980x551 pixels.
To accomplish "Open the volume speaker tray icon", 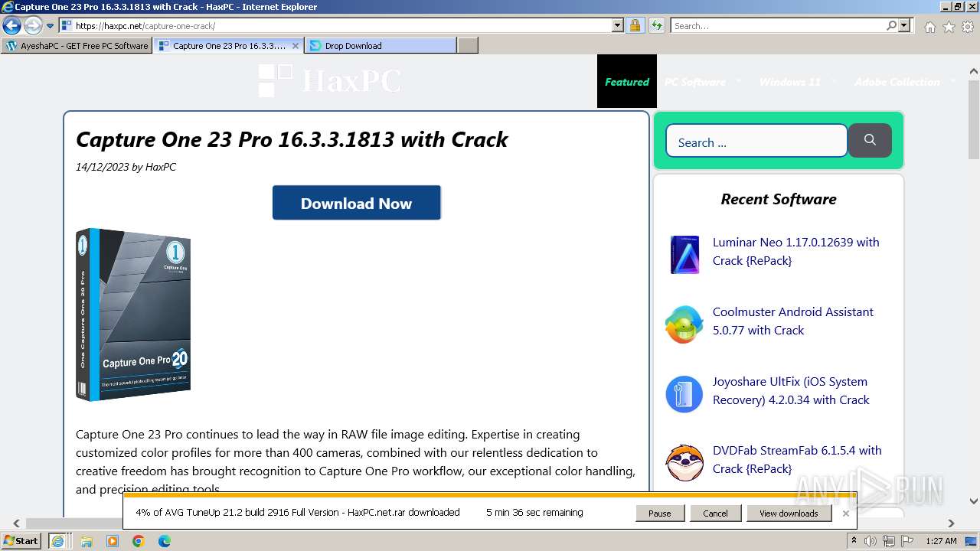I will pos(871,541).
